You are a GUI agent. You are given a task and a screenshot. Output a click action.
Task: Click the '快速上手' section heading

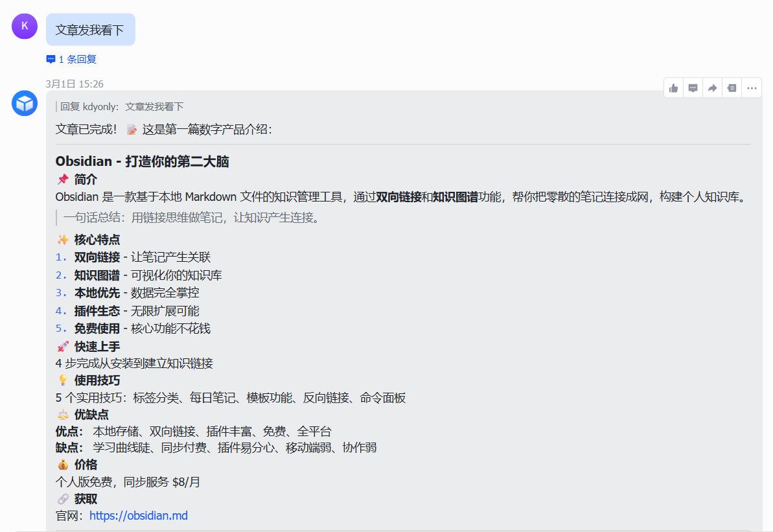tap(97, 347)
